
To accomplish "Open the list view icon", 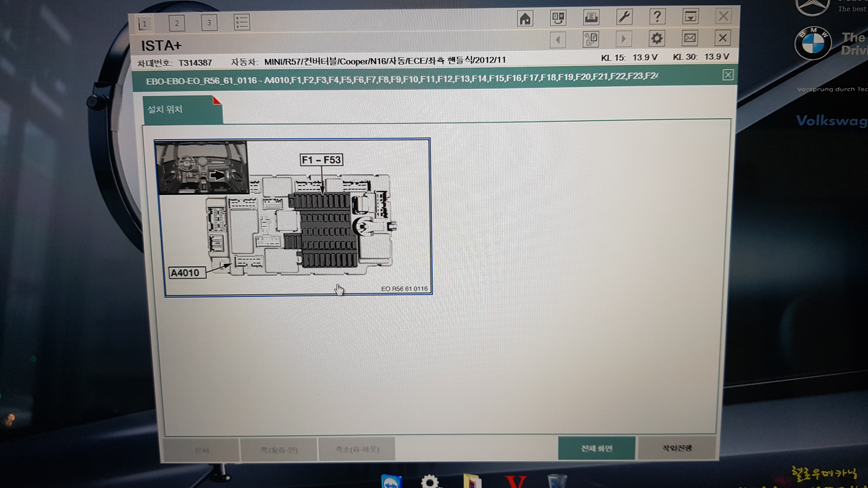I will coord(242,22).
